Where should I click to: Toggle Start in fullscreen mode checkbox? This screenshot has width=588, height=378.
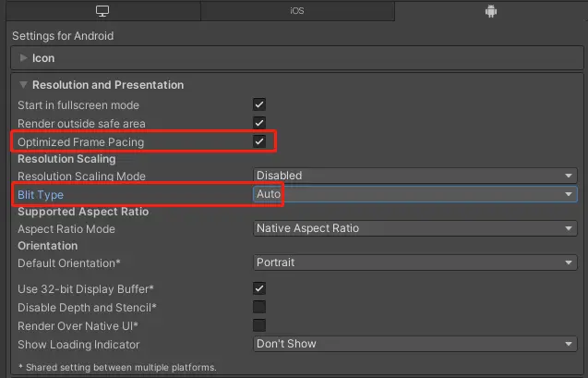[x=259, y=104]
